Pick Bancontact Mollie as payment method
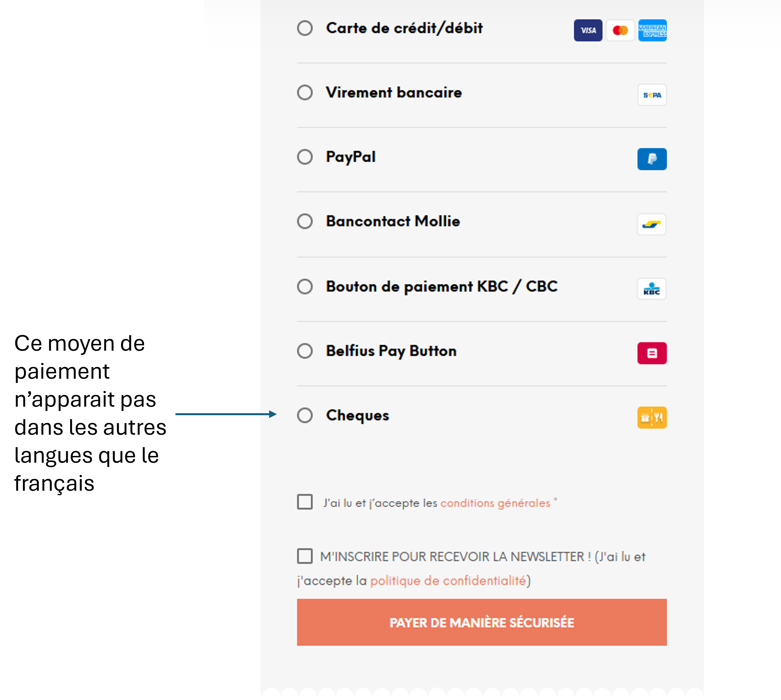Screen dimensions: 781x700 pos(305,221)
